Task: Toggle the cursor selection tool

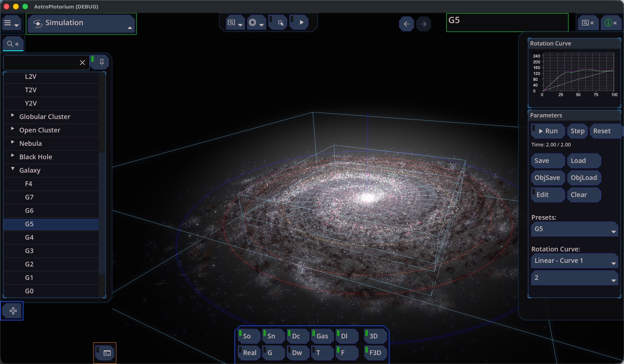Action: point(278,23)
